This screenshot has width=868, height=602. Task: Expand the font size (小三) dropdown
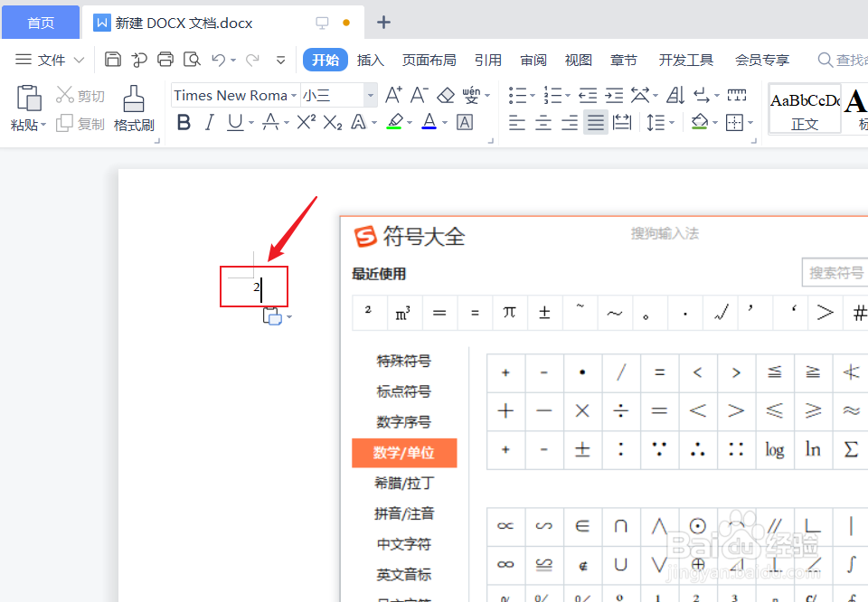(x=369, y=95)
